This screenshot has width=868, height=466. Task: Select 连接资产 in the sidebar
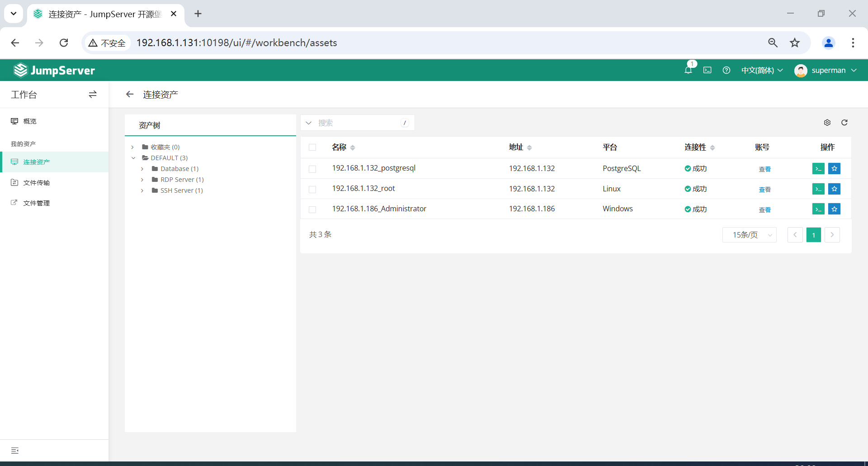tap(54, 162)
